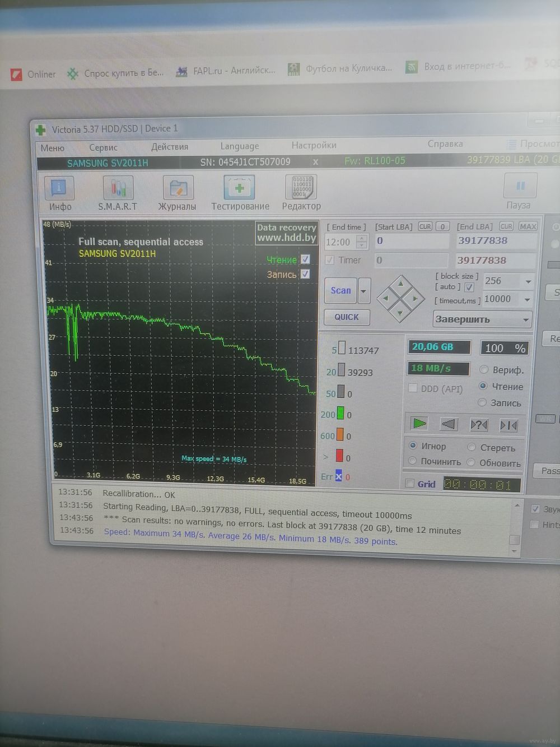Screen dimensions: 560x747
Task: Enable the Timer checkbox
Action: pyautogui.click(x=330, y=260)
